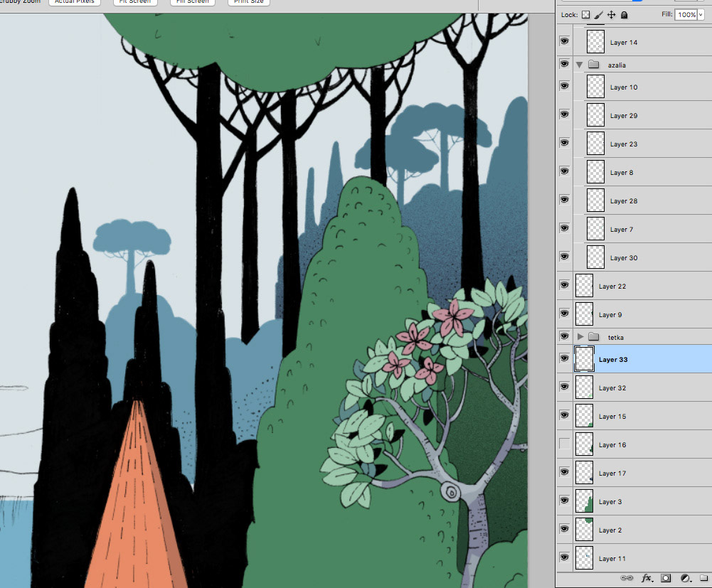The image size is (712, 588).
Task: Toggle visibility for Layer 32
Action: pos(565,387)
